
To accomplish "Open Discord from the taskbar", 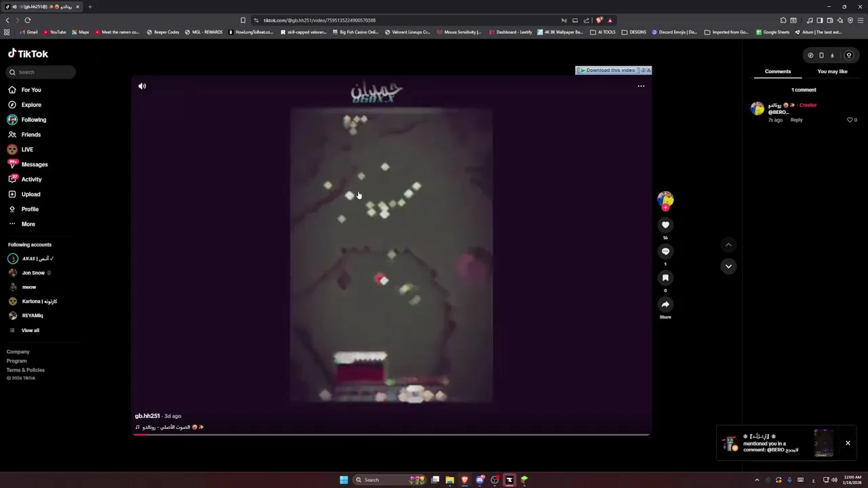I will (x=479, y=480).
